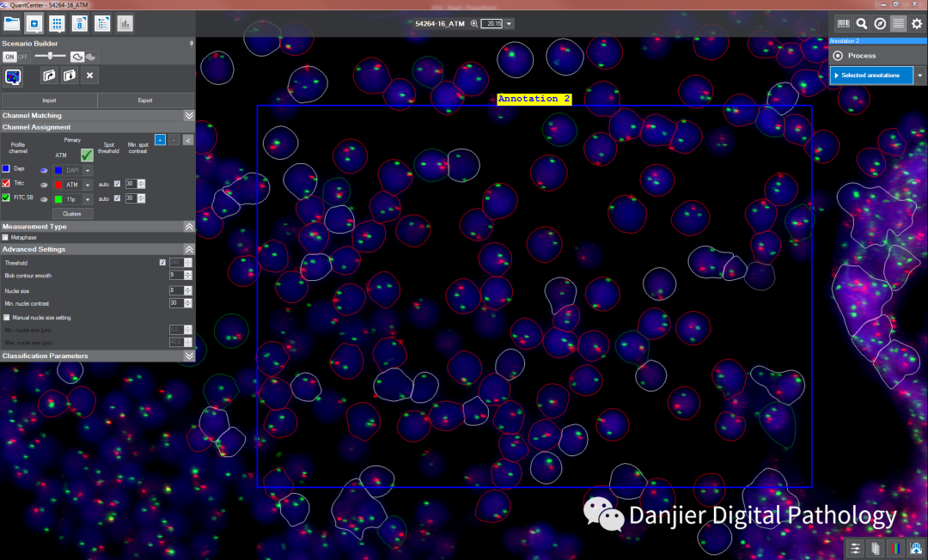
Task: Open the sliders icon at bottom right
Action: tap(855, 548)
